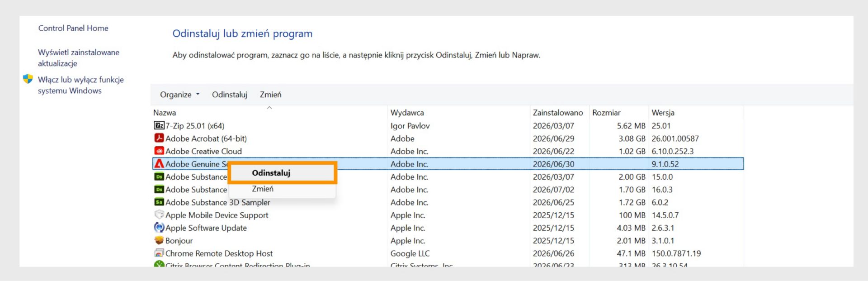This screenshot has width=868, height=281.
Task: Click the Adobe Genuine Service red icon
Action: pyautogui.click(x=159, y=164)
